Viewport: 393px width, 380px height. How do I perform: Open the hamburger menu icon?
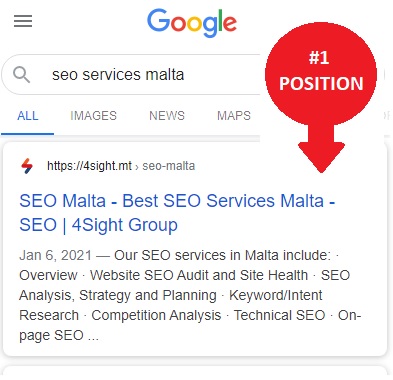(23, 21)
